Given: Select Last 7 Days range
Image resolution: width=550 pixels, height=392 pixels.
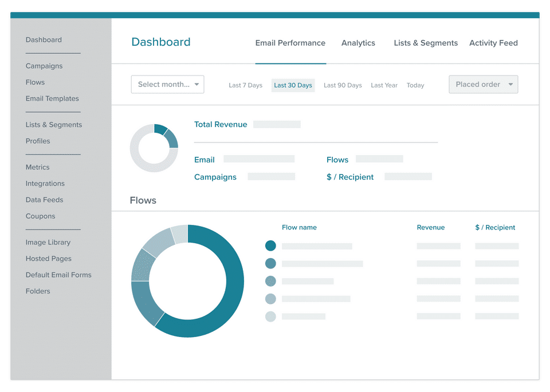Looking at the screenshot, I should click(246, 85).
